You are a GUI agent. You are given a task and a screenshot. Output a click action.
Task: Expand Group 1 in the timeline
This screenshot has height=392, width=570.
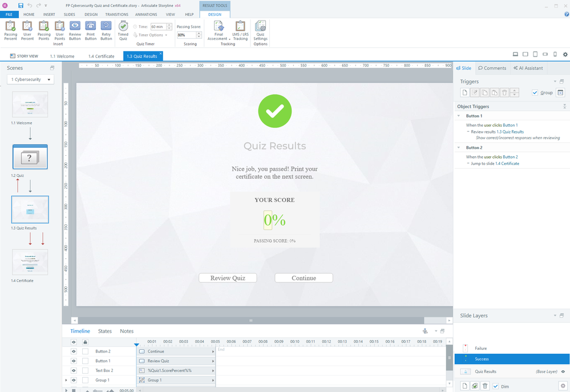click(x=66, y=380)
